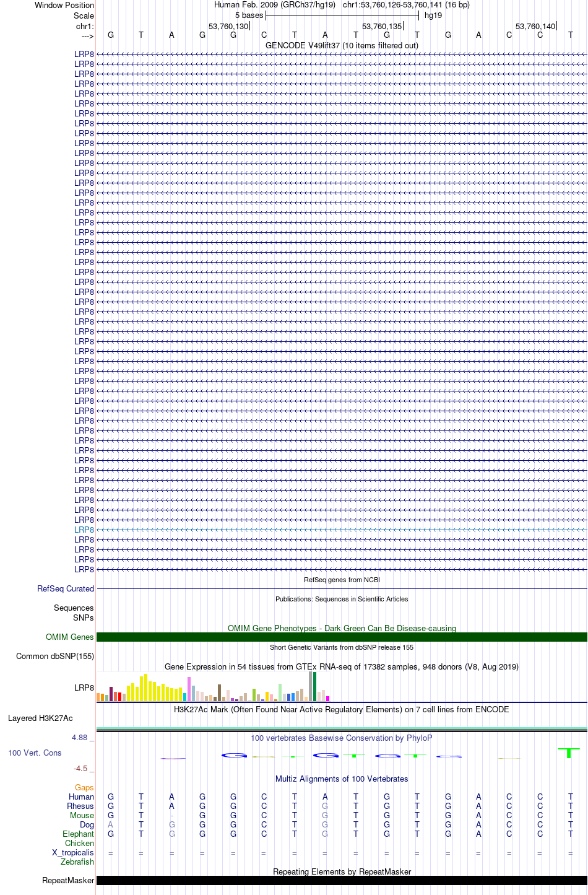
Task: Click the magenta bar at GTEx chart end
Action: [x=328, y=699]
